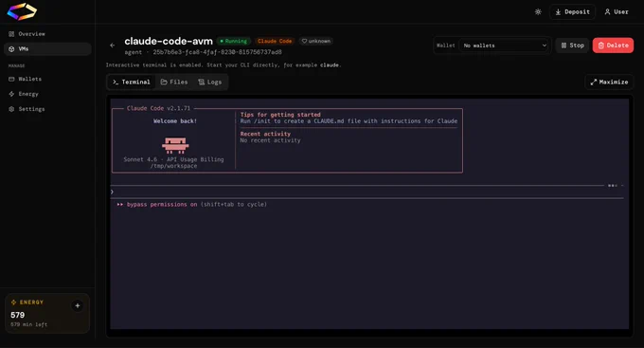Screen dimensions: 644x348
Task: Click Tips for getting started heading
Action: 280,115
